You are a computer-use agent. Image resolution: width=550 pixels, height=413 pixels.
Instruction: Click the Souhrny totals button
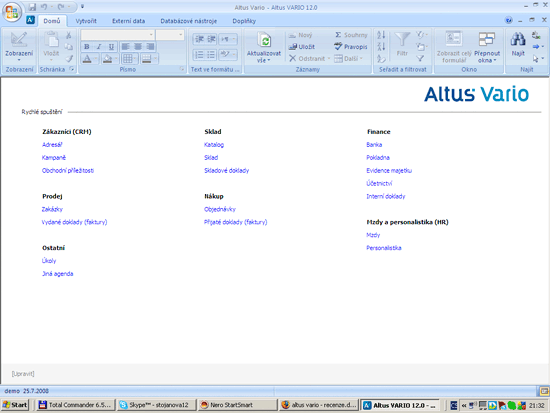351,35
